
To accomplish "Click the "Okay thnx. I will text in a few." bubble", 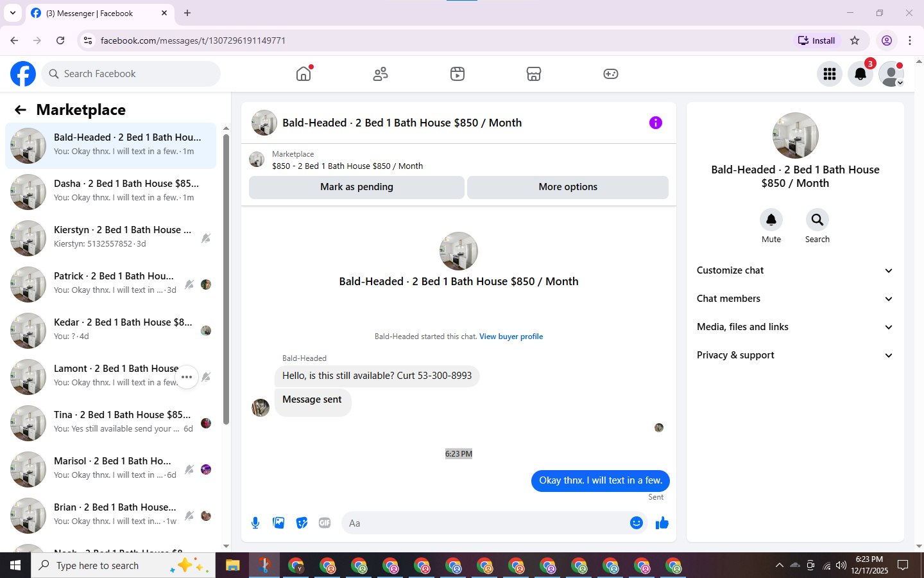I will click(601, 480).
